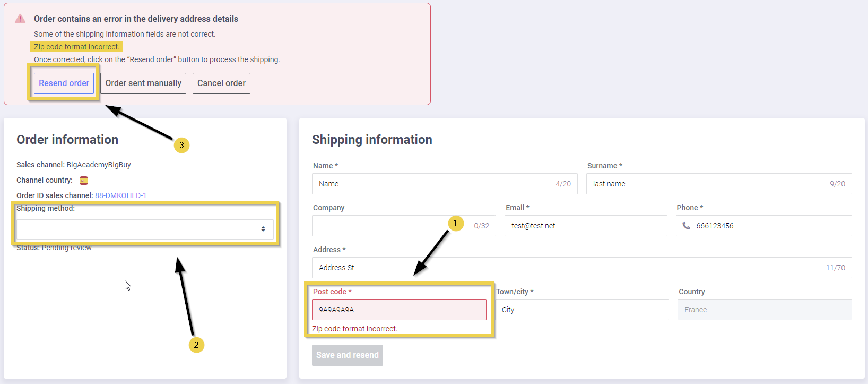
Task: Click the Surname input field
Action: [x=706, y=184]
